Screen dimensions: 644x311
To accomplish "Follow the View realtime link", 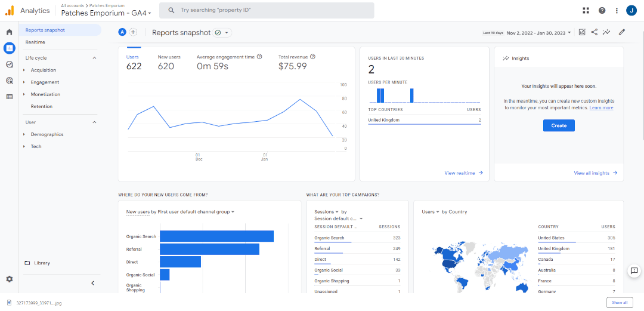I will 464,173.
